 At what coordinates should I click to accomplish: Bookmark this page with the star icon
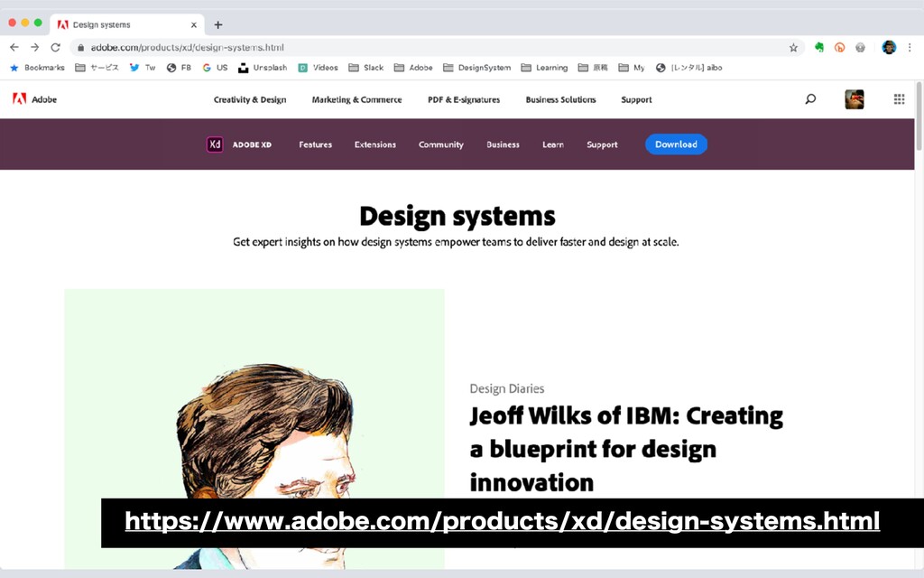793,48
